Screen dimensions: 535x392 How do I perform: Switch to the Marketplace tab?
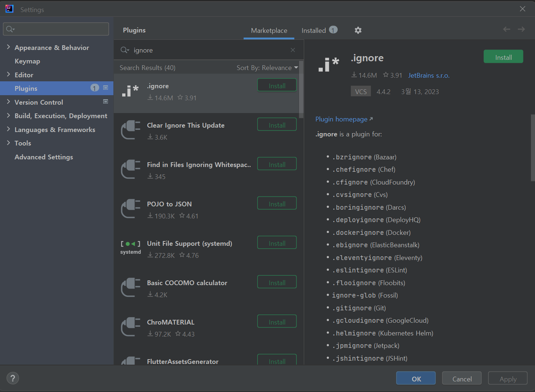[x=269, y=31]
